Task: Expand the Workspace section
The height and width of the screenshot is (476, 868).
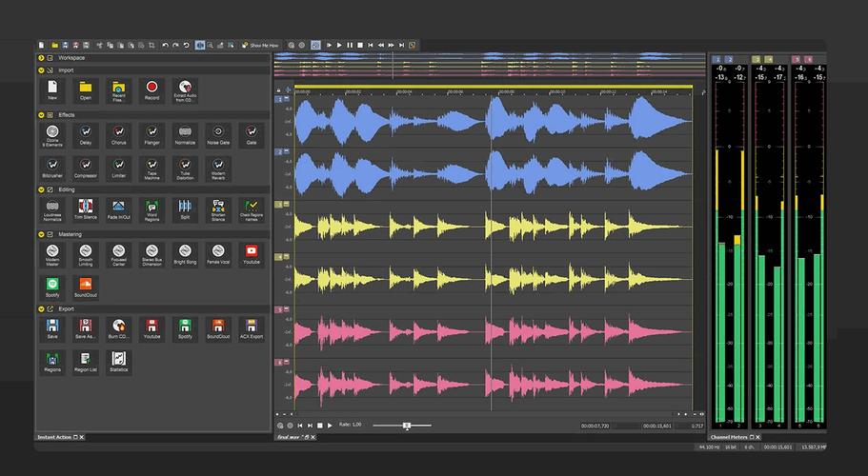Action: (x=41, y=57)
